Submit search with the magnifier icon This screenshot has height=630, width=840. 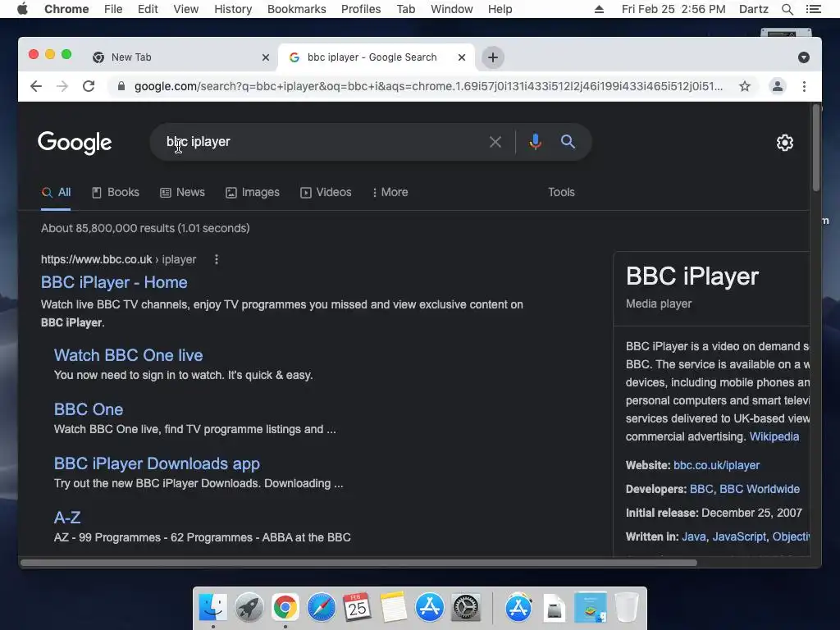click(568, 141)
